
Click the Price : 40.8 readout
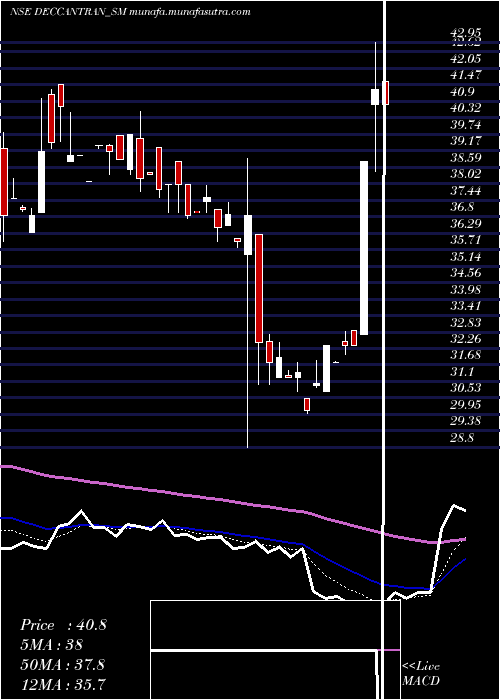63,625
